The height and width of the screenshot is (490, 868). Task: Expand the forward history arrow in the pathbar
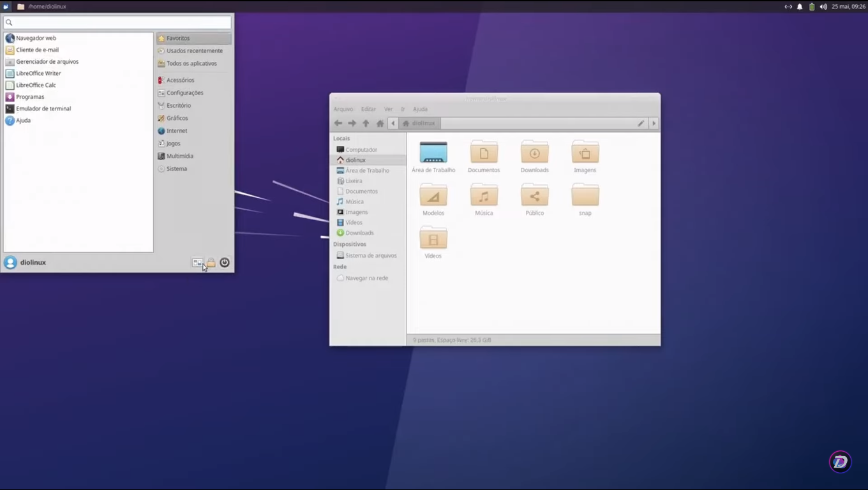653,123
